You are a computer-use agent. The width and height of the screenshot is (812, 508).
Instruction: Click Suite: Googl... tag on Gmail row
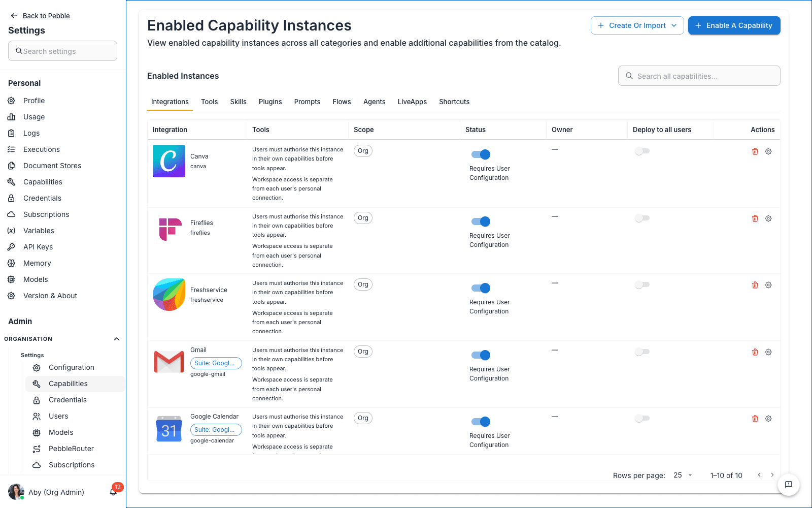coord(216,363)
